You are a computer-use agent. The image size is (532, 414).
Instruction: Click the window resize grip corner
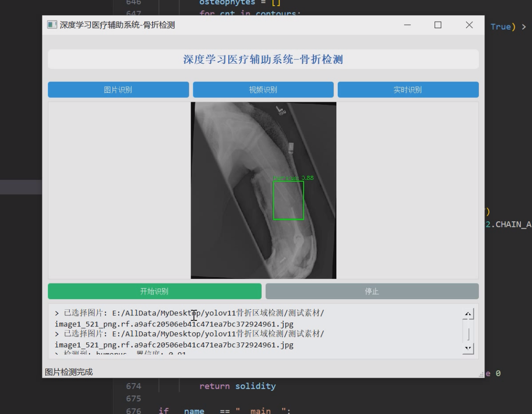(x=481, y=375)
